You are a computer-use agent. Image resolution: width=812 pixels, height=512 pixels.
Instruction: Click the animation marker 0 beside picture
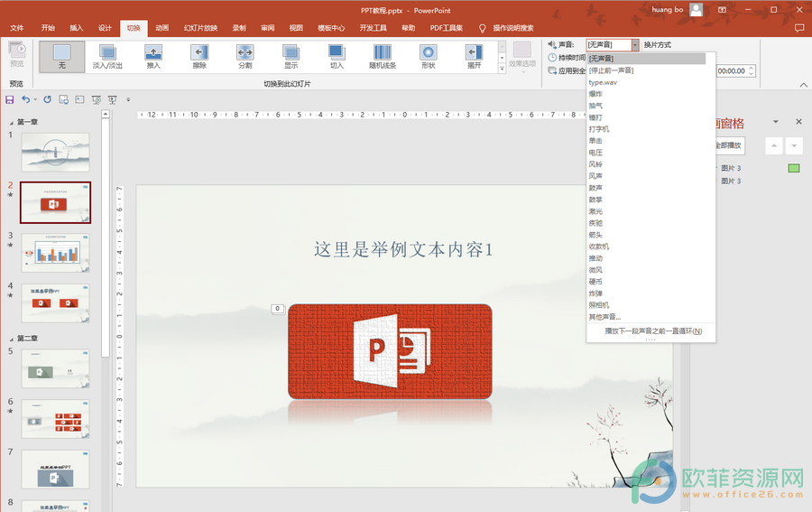point(278,309)
